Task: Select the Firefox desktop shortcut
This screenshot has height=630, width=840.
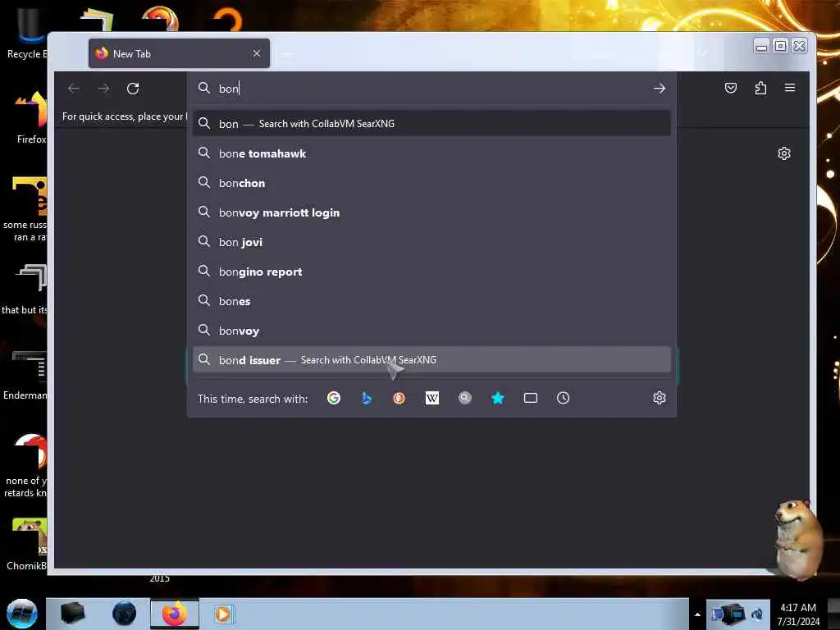Action: click(31, 118)
